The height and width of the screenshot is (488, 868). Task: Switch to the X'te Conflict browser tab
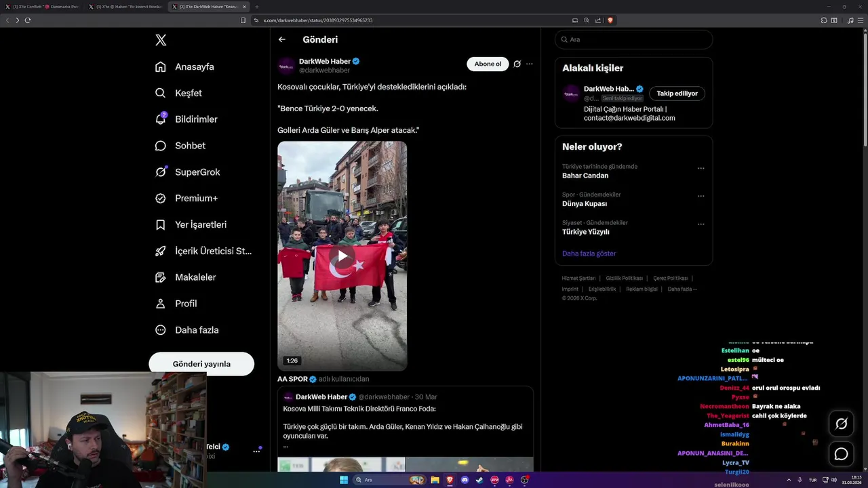42,6
